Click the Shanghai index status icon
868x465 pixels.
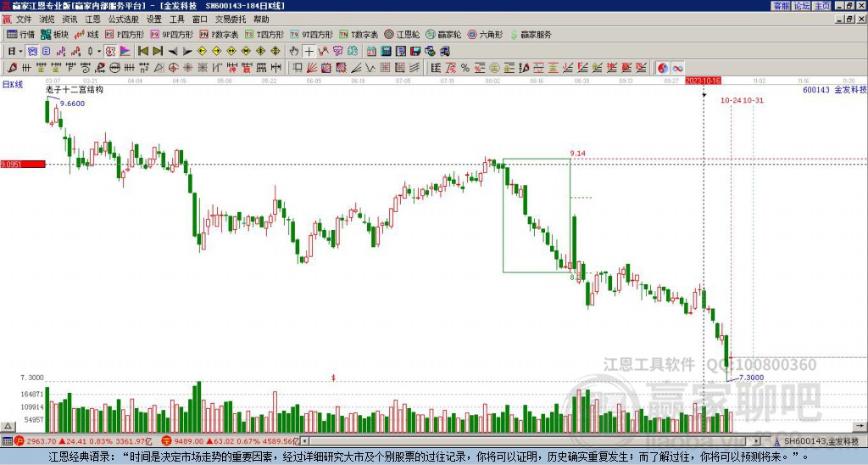pyautogui.click(x=19, y=441)
